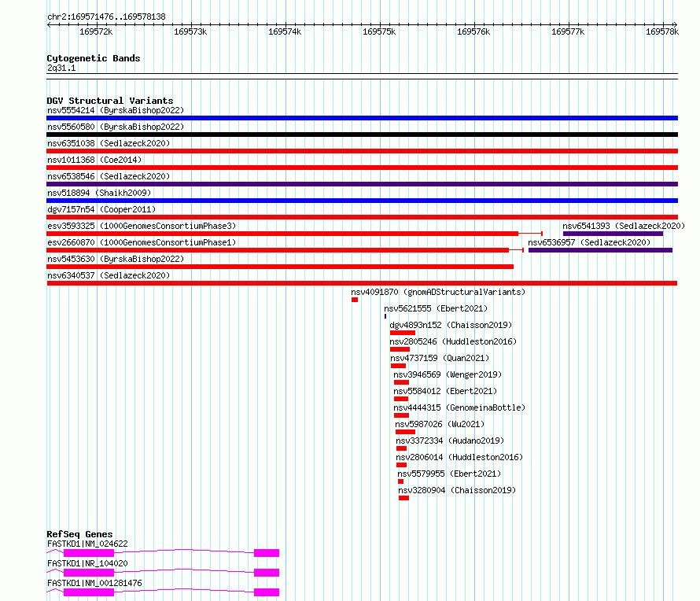
Task: Open nsv6351038 (Sedlazeck2020) variant label
Action: pos(109,143)
